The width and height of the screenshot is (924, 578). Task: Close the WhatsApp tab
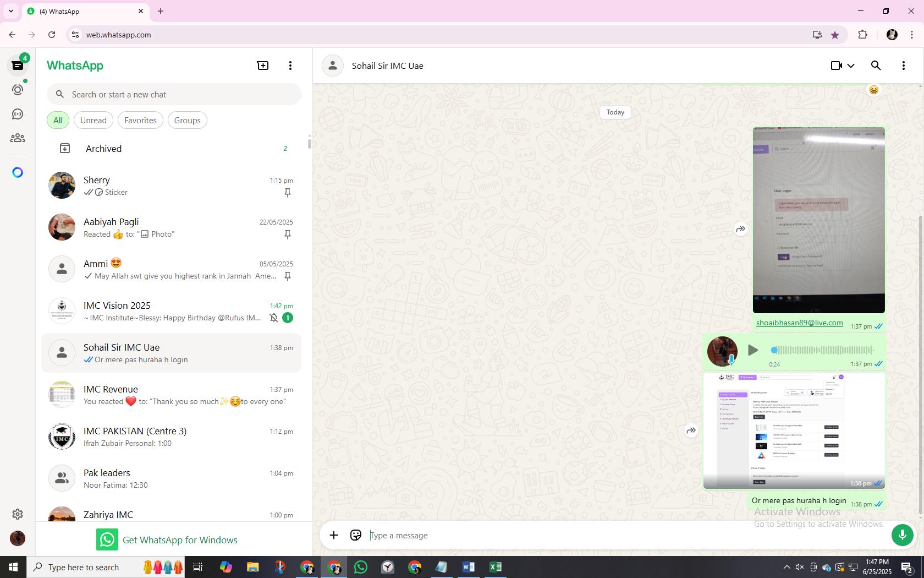point(141,11)
